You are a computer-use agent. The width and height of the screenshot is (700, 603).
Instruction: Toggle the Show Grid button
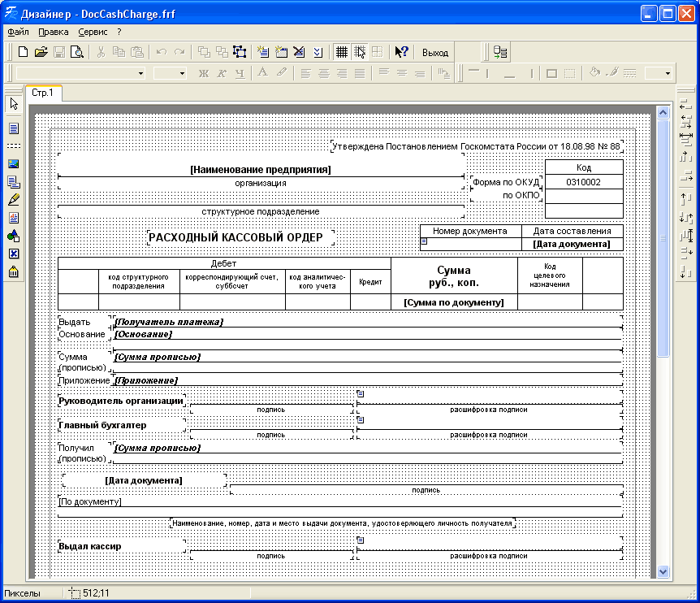[x=342, y=52]
